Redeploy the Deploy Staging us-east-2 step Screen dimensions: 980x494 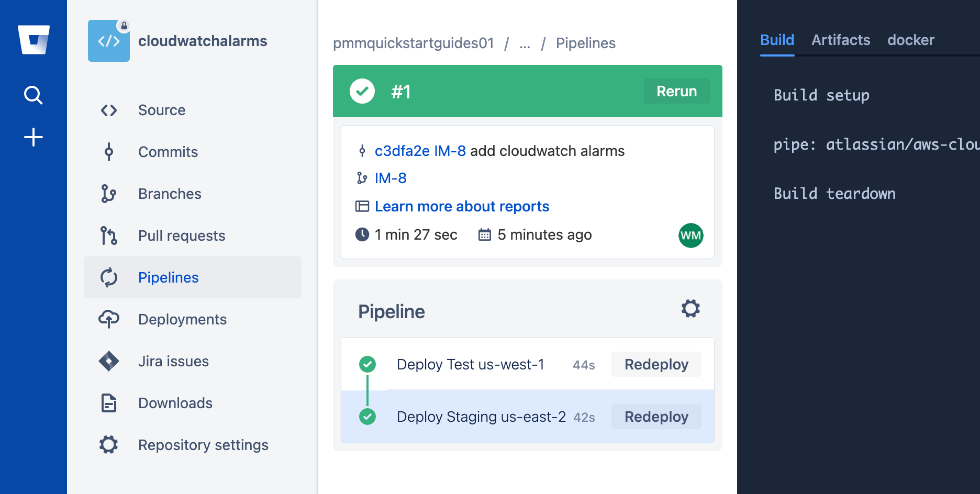click(x=656, y=417)
